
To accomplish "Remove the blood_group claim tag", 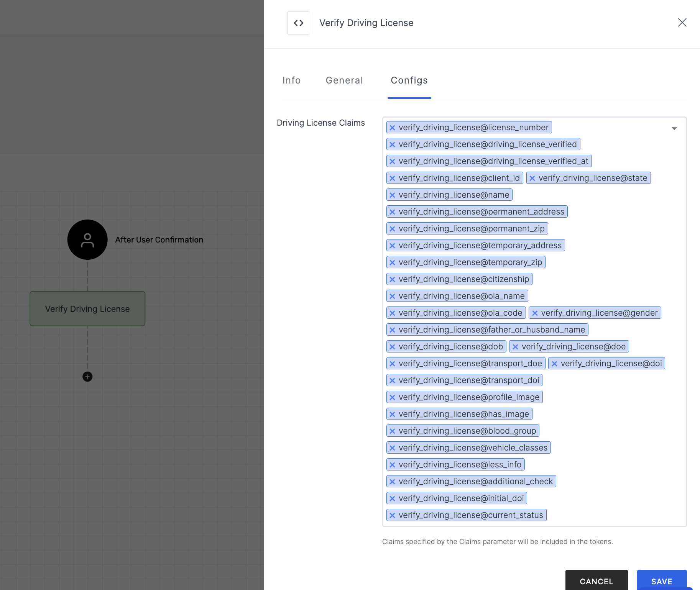I will 392,431.
